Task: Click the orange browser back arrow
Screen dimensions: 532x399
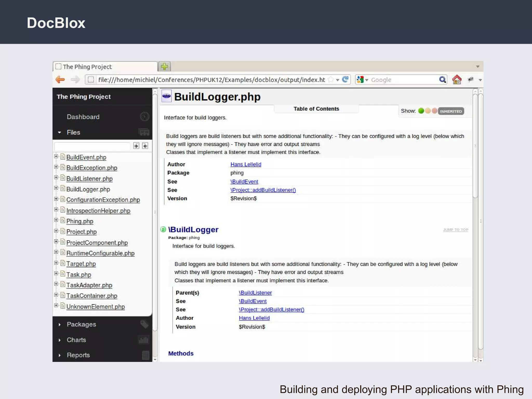Action: [x=60, y=79]
